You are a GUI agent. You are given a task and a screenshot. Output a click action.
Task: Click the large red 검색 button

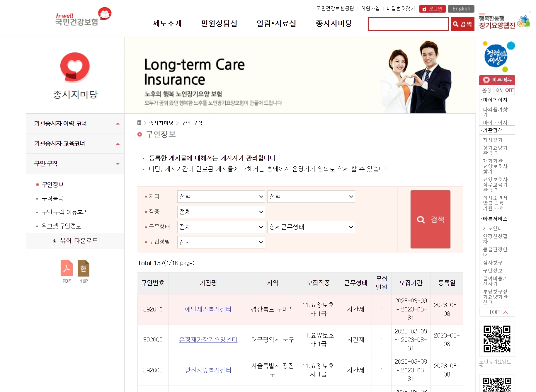[430, 219]
